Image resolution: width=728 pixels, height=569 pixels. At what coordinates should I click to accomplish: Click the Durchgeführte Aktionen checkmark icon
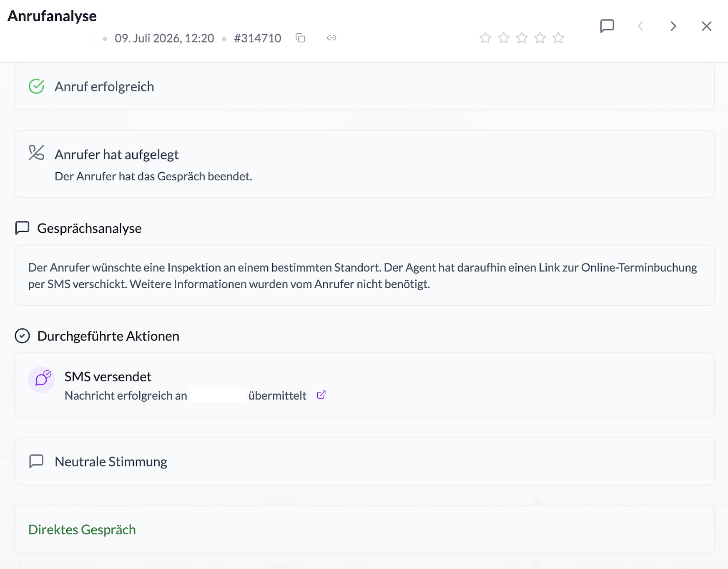(22, 336)
